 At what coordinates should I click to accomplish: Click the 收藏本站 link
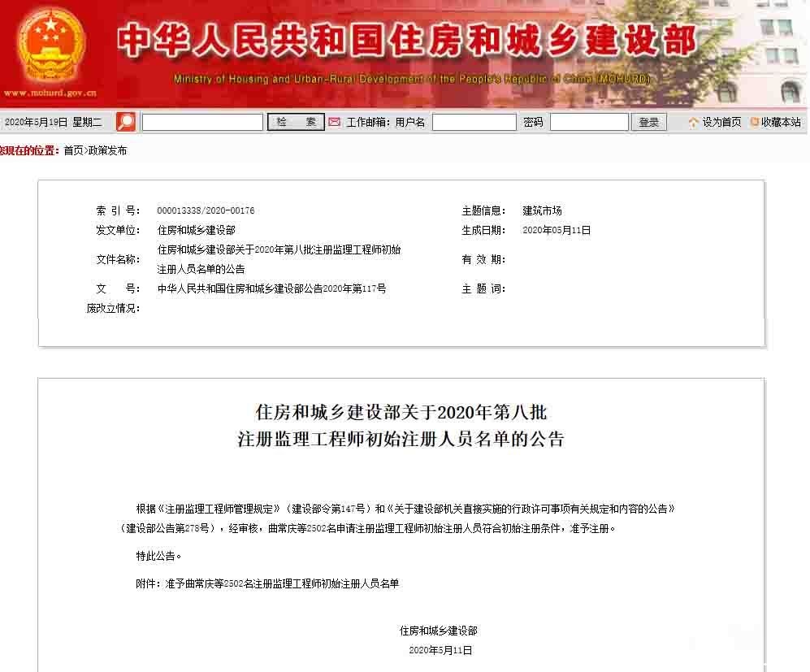[x=780, y=122]
